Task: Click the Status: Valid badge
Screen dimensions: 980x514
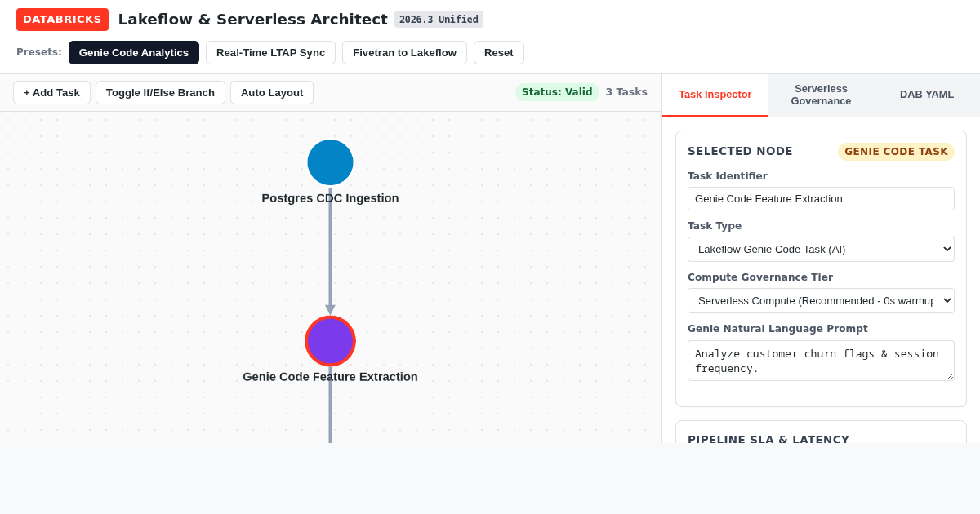Action: [x=557, y=92]
